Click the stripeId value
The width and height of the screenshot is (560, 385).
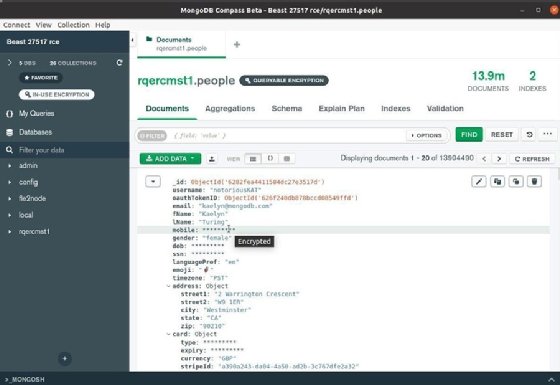tap(289, 366)
